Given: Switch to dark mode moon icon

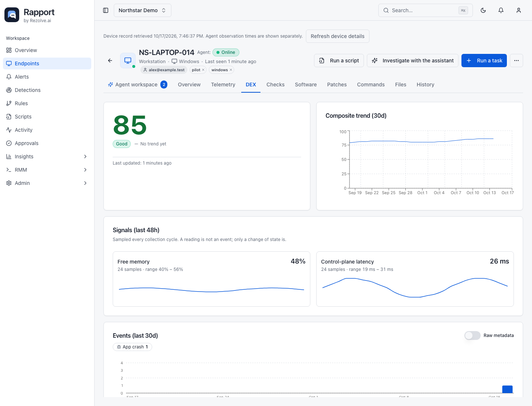Looking at the screenshot, I should click(x=483, y=10).
